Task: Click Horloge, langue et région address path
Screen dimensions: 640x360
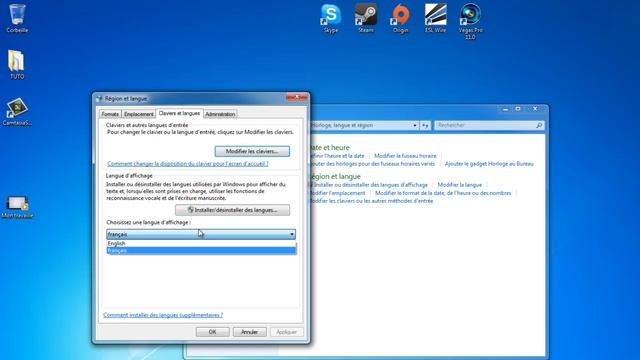Action: coord(342,125)
